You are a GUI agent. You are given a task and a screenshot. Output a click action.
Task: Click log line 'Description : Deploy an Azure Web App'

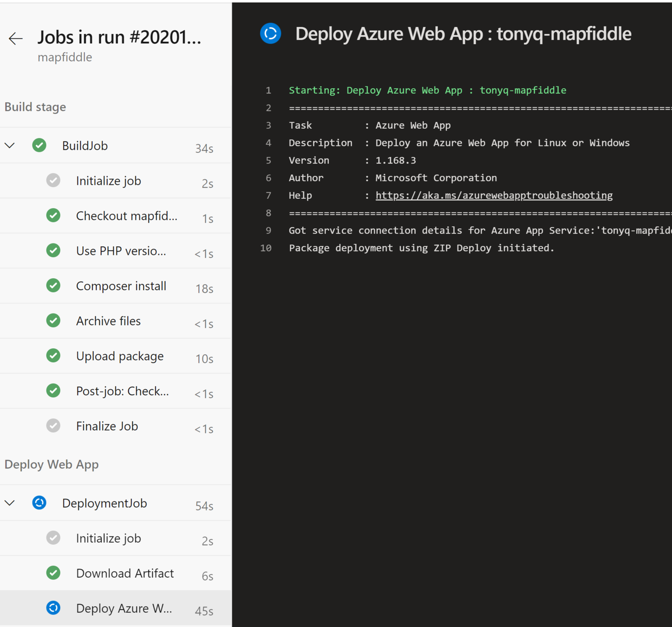(459, 143)
